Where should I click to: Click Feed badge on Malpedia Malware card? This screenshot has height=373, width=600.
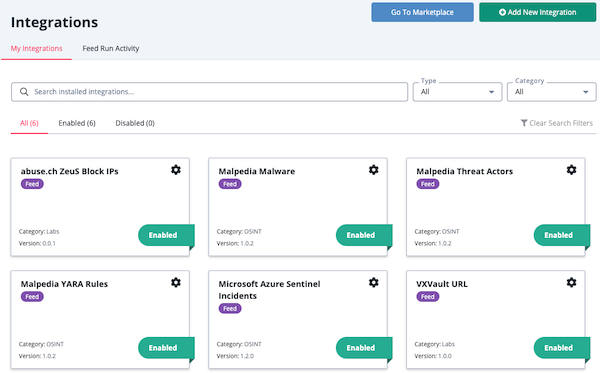pos(230,184)
